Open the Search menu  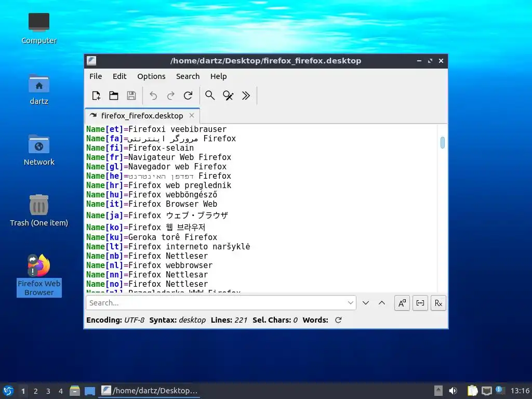(x=188, y=76)
